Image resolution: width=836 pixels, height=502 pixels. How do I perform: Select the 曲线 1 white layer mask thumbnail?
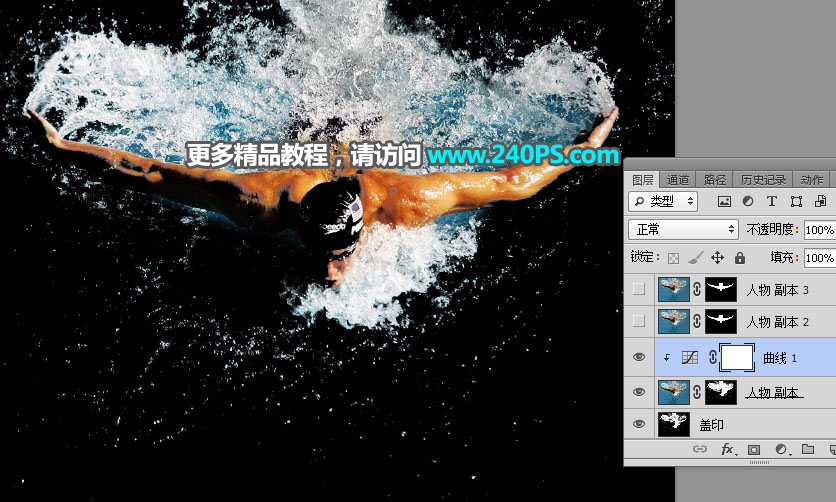[x=738, y=357]
